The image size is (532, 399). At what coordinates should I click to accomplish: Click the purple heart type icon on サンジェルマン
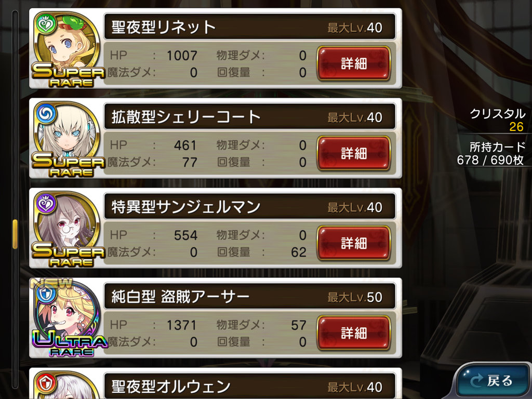click(46, 204)
